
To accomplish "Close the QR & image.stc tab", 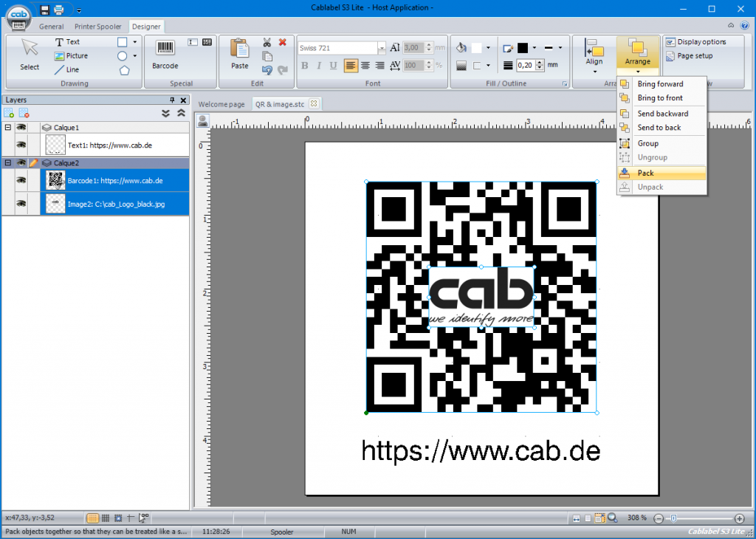I will tap(314, 103).
